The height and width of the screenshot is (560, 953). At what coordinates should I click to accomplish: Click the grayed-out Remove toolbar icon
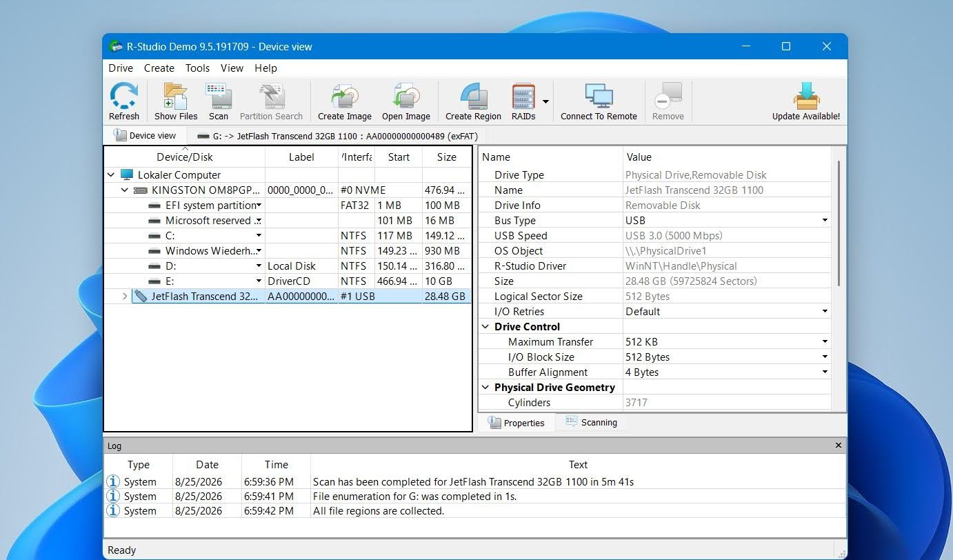pyautogui.click(x=668, y=96)
